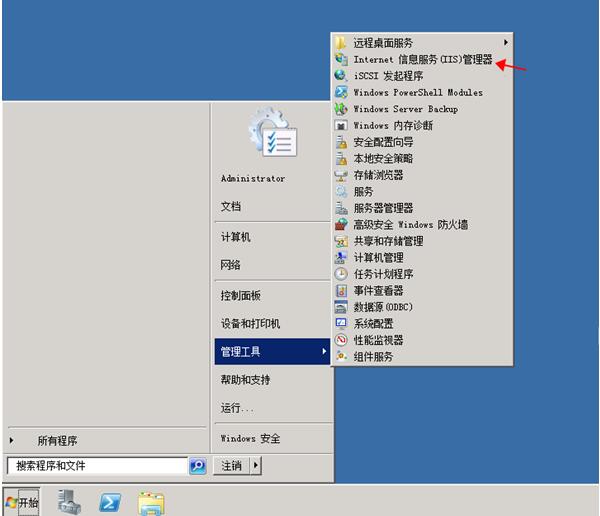Click the Windows Server Backup icon
The width and height of the screenshot is (600, 516).
coord(341,109)
